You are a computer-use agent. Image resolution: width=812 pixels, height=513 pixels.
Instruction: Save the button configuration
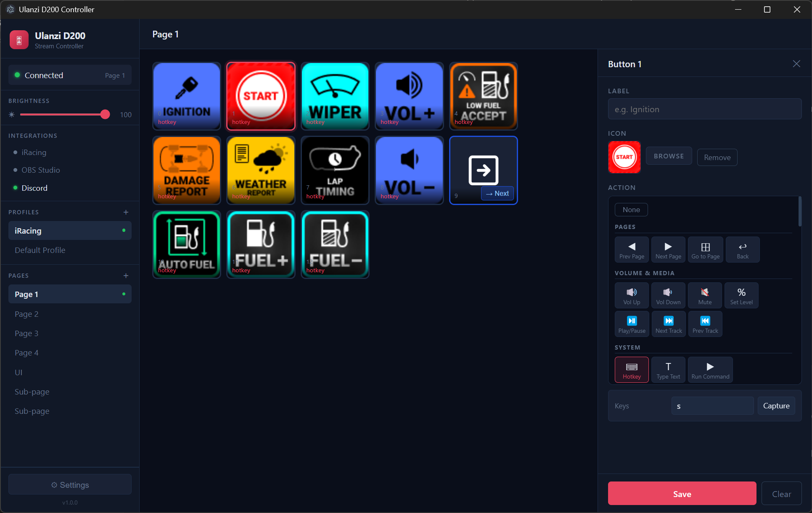(x=682, y=494)
